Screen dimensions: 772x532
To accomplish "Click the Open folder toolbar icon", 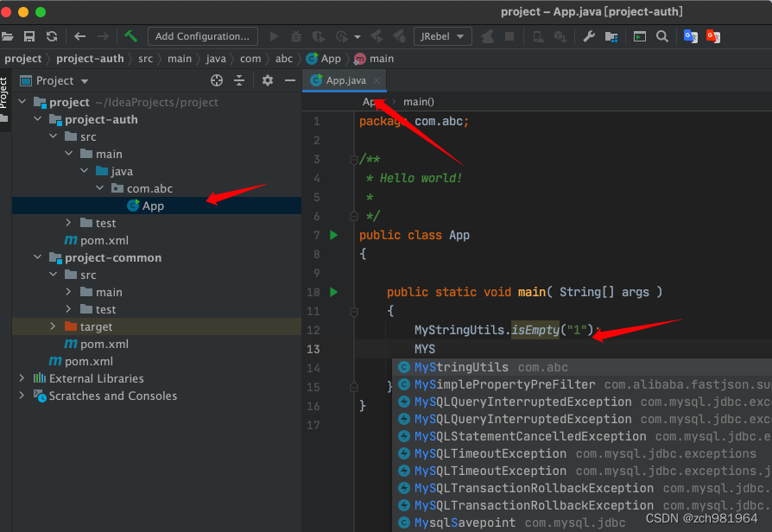I will click(7, 36).
